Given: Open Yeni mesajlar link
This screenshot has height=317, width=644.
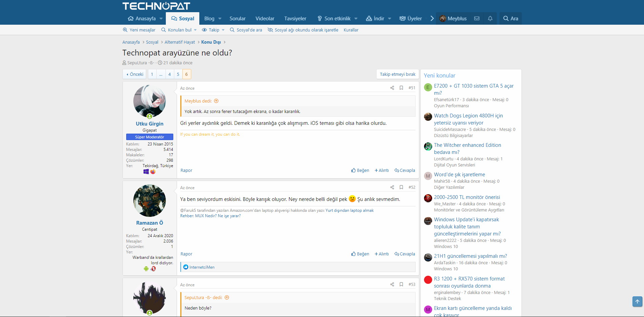Looking at the screenshot, I should click(x=139, y=30).
